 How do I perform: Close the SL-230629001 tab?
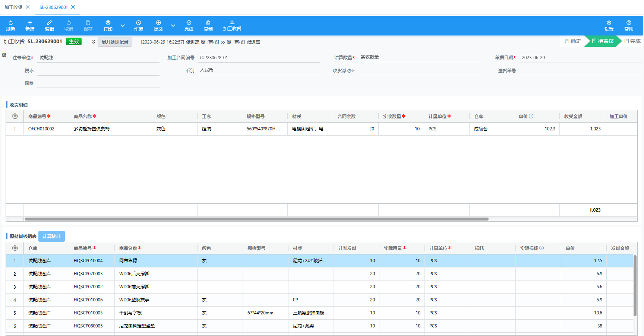(73, 7)
